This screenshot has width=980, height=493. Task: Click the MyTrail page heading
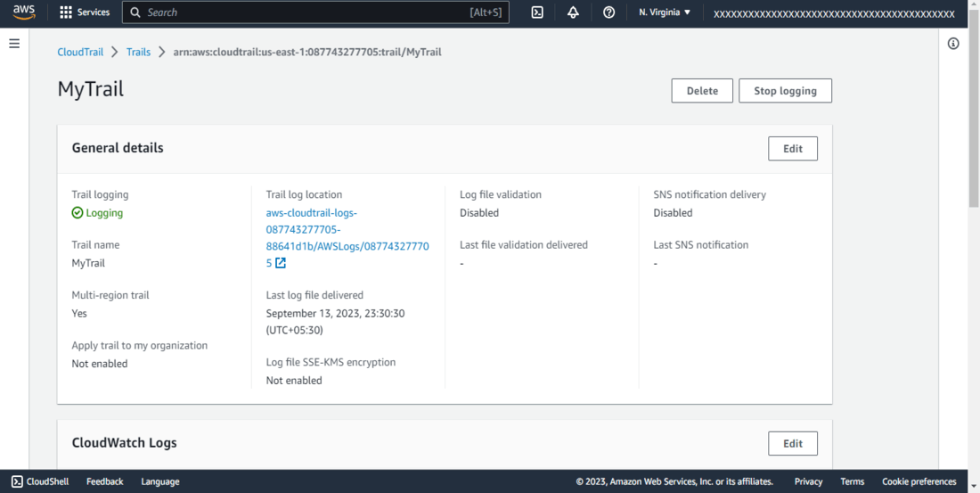[91, 89]
